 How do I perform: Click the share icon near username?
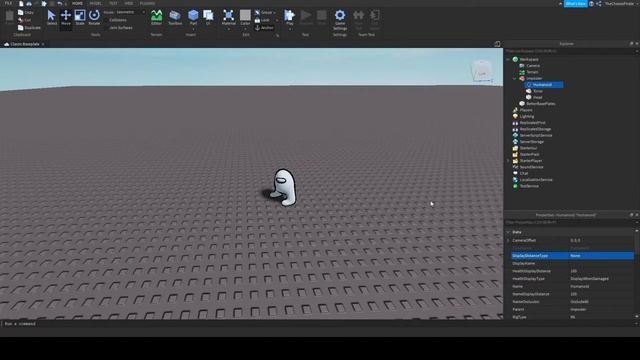(x=599, y=3)
